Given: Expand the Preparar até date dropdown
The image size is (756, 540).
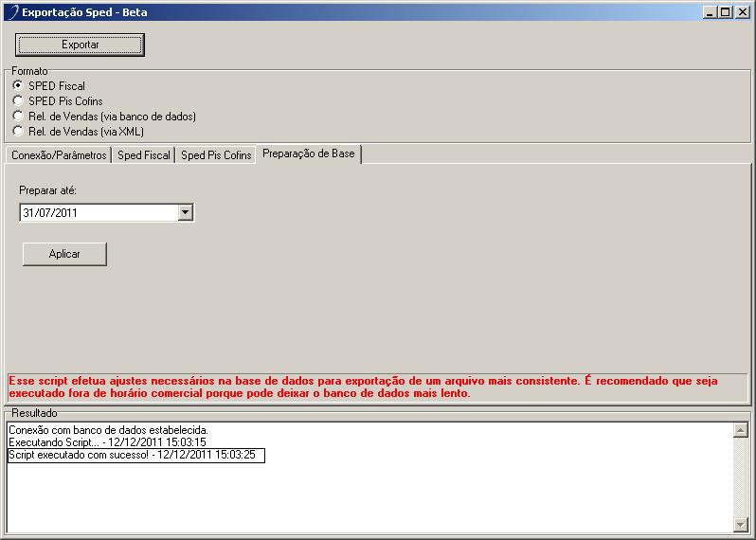Looking at the screenshot, I should coord(186,213).
